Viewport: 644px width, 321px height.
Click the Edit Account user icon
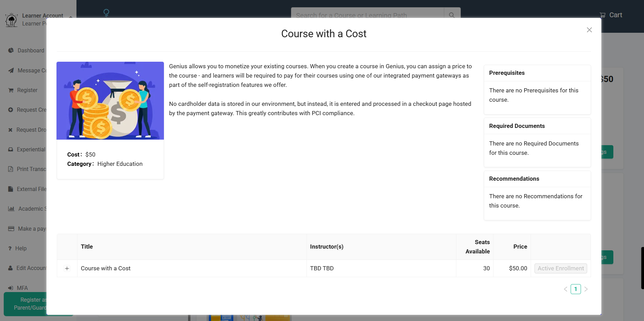(x=10, y=268)
